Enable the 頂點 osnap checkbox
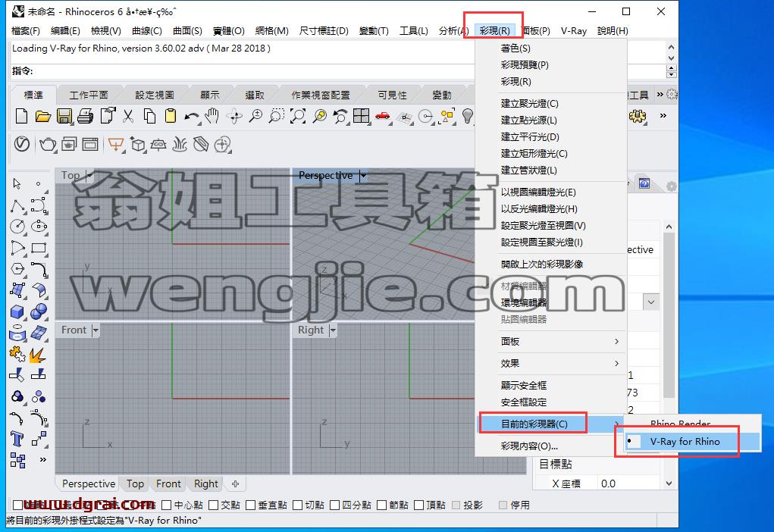774x532 pixels. click(418, 505)
